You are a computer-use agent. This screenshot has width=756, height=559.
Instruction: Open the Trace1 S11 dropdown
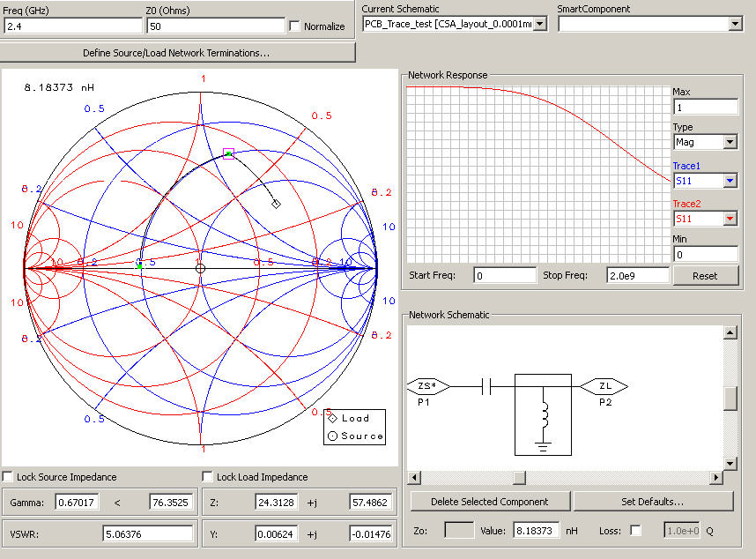[x=730, y=181]
